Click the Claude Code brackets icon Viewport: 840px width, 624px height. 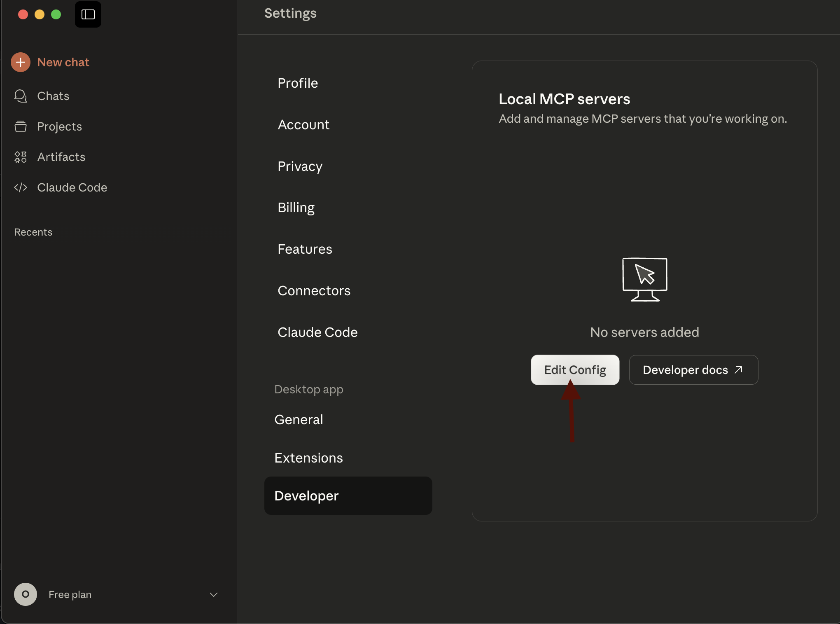(x=20, y=187)
